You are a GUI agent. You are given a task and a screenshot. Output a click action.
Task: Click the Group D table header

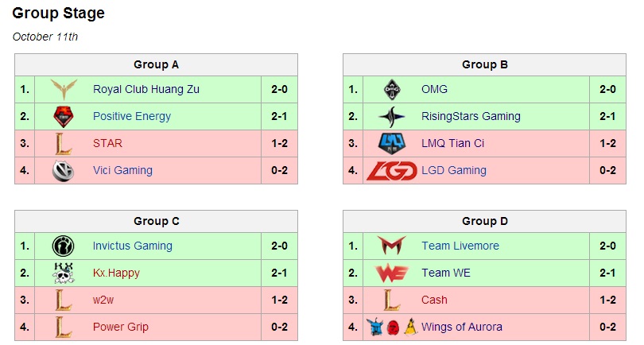point(484,221)
